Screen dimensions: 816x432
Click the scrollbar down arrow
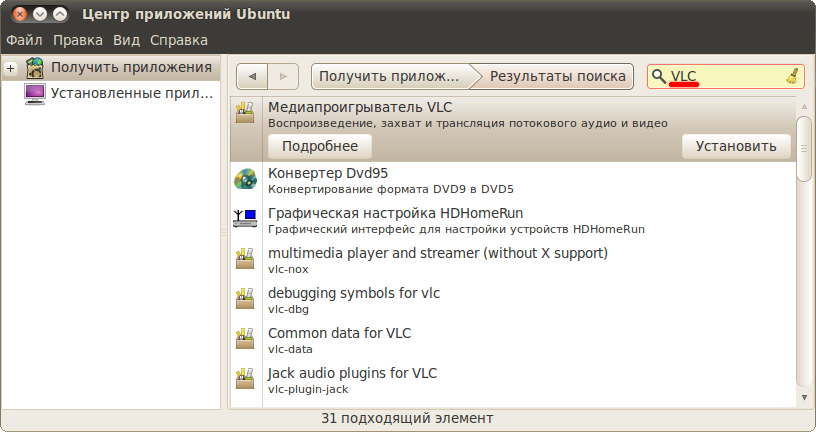(x=804, y=398)
